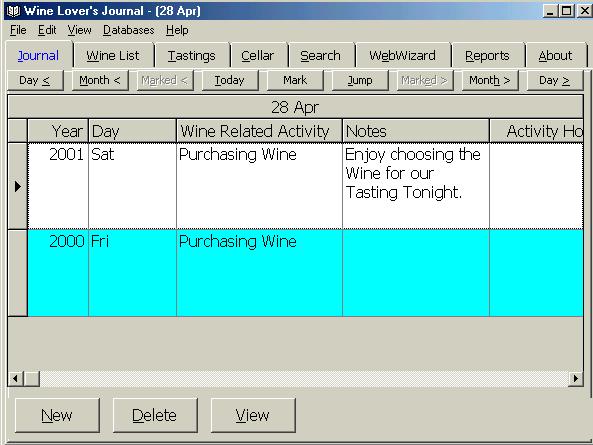Open the Databases menu
The height and width of the screenshot is (445, 593).
pyautogui.click(x=129, y=30)
